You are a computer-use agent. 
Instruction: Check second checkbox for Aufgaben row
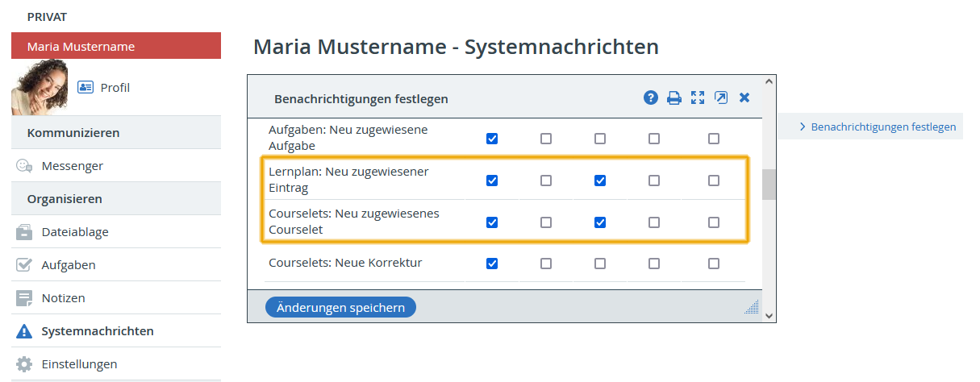tap(546, 139)
